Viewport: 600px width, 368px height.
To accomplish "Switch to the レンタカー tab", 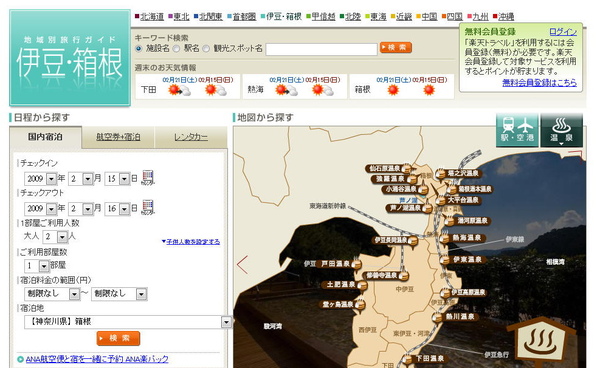I will click(191, 137).
